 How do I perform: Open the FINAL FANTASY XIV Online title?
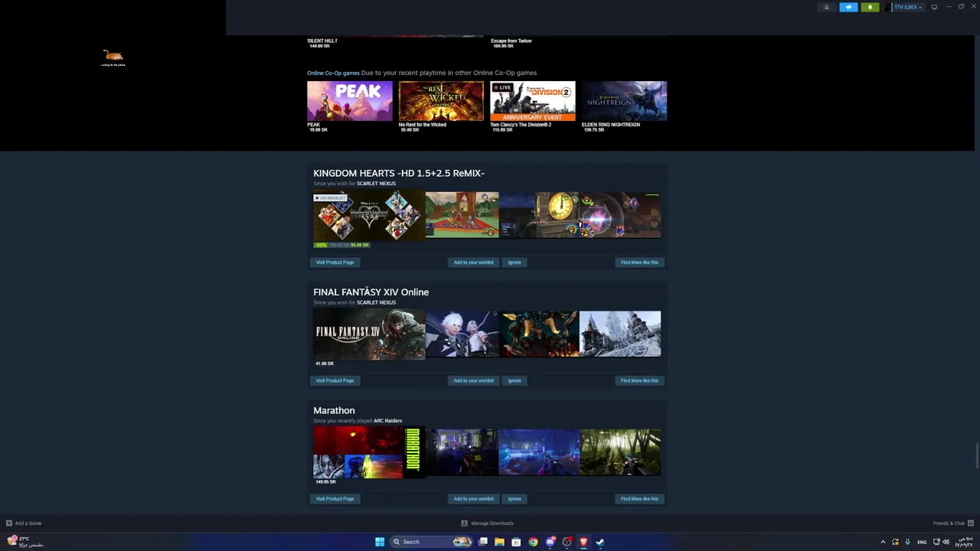click(x=371, y=292)
